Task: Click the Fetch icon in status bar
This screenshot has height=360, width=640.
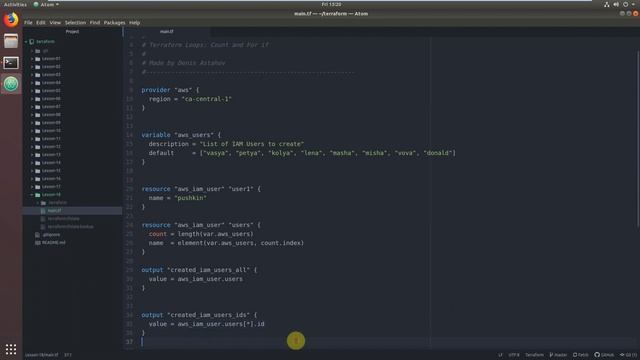Action: pos(575,355)
